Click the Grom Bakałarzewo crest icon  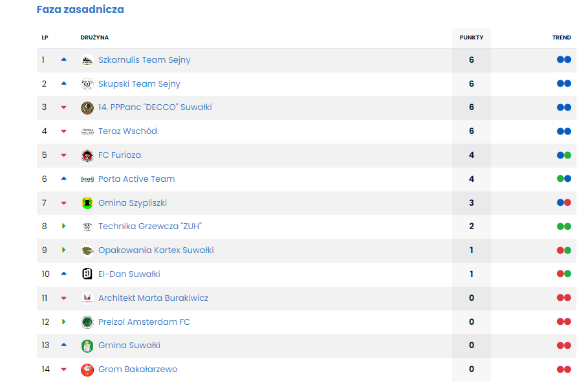[x=87, y=369]
